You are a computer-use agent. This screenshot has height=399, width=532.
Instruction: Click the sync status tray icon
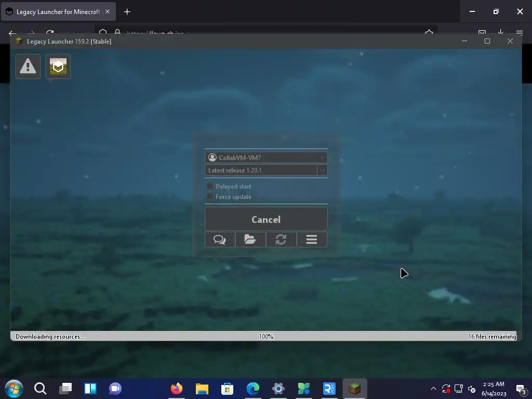pyautogui.click(x=446, y=389)
